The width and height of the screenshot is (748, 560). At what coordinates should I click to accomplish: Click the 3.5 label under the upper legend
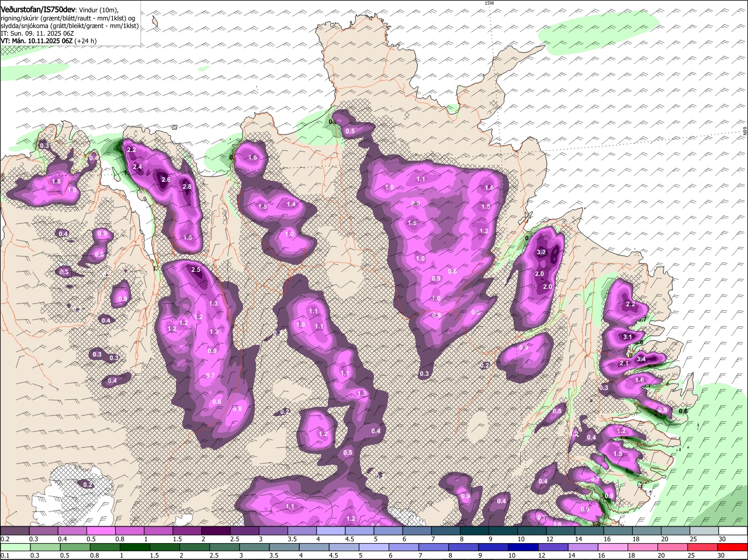tap(292, 539)
